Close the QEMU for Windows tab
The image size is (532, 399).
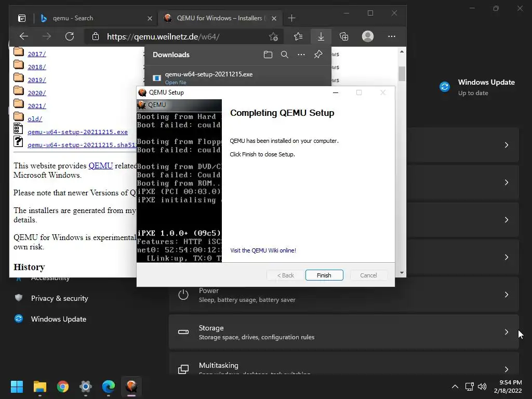pos(274,18)
